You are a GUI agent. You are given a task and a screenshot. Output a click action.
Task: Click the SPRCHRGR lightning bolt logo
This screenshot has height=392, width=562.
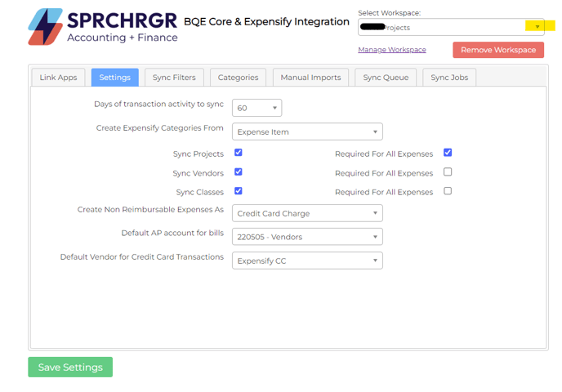46,27
